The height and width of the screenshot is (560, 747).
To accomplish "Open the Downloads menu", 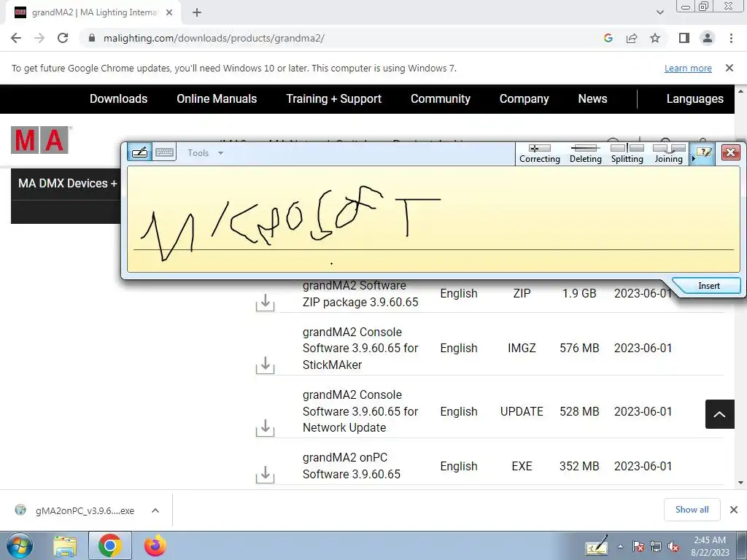I will (x=119, y=98).
